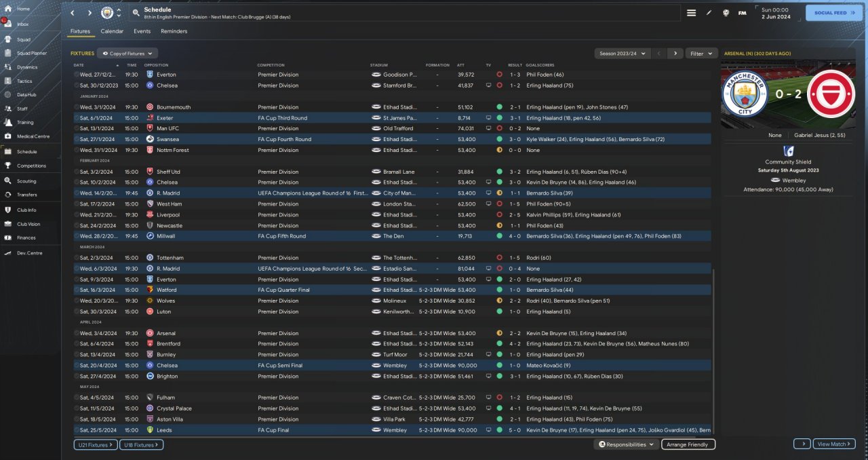Image resolution: width=868 pixels, height=460 pixels.
Task: Expand the Filter dropdown
Action: 701,53
